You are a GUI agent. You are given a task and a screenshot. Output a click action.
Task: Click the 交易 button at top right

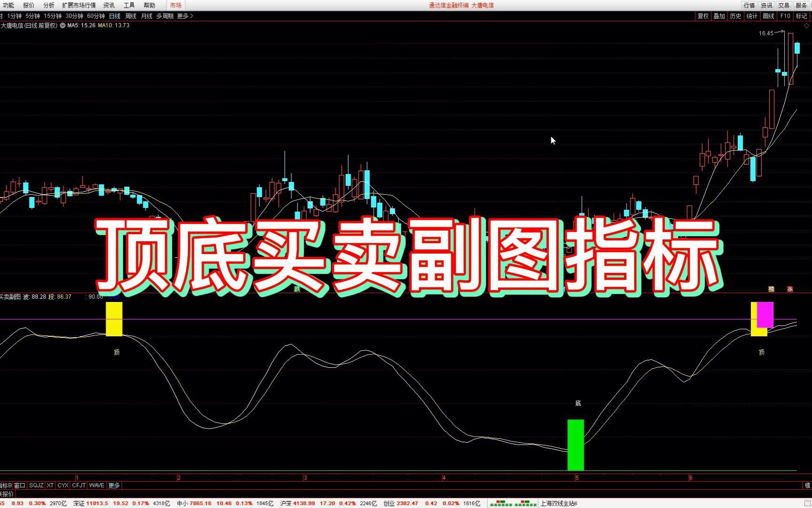point(783,5)
